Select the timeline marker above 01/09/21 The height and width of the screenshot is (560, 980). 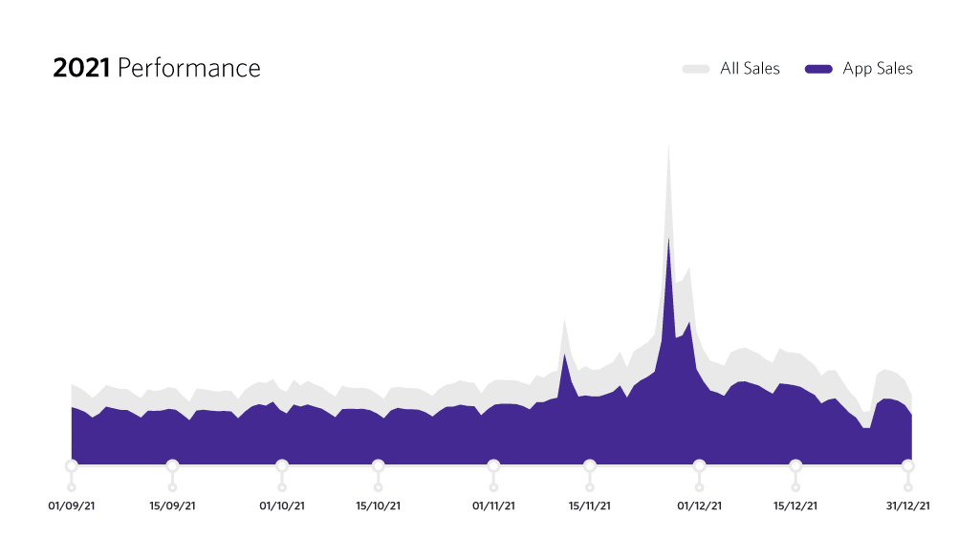pyautogui.click(x=72, y=465)
